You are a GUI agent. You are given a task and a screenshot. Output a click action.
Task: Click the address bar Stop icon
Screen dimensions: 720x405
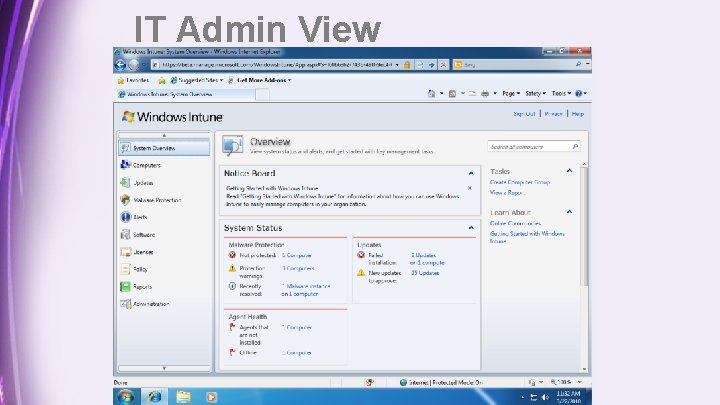click(443, 65)
